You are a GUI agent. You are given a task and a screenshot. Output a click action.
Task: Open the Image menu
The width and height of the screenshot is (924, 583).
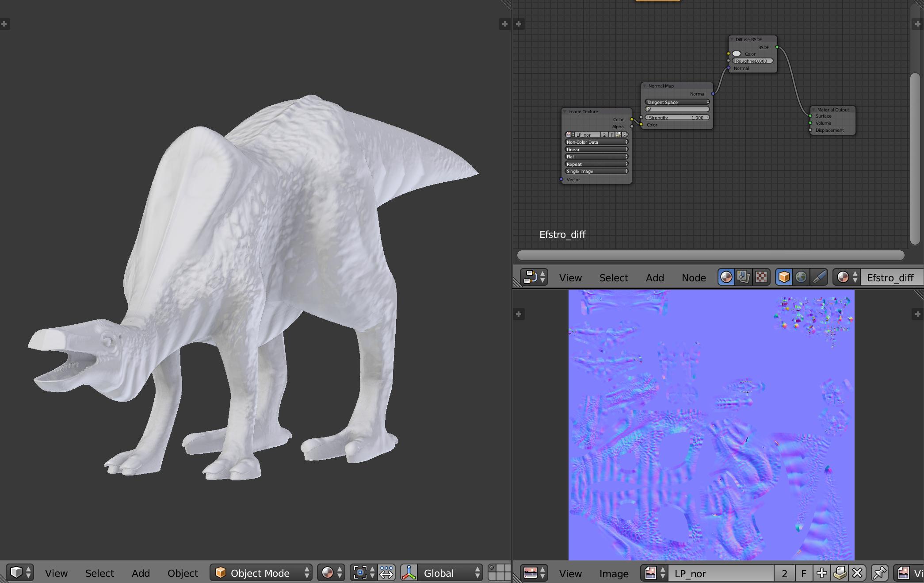(614, 573)
